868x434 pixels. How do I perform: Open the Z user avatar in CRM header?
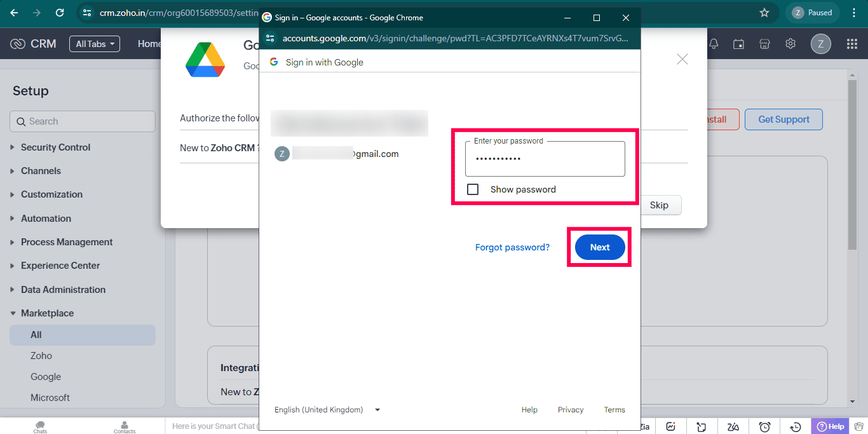click(x=821, y=44)
